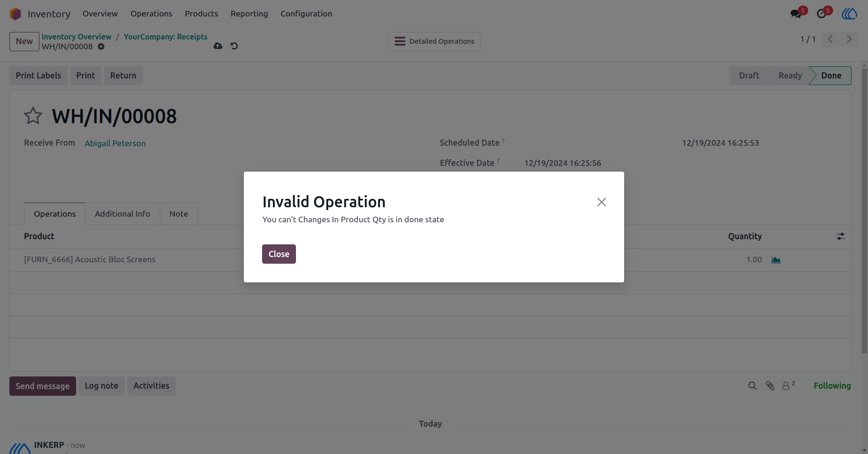Click the effective date value 12/19/2024 16:25:56
The width and height of the screenshot is (868, 454).
[563, 163]
